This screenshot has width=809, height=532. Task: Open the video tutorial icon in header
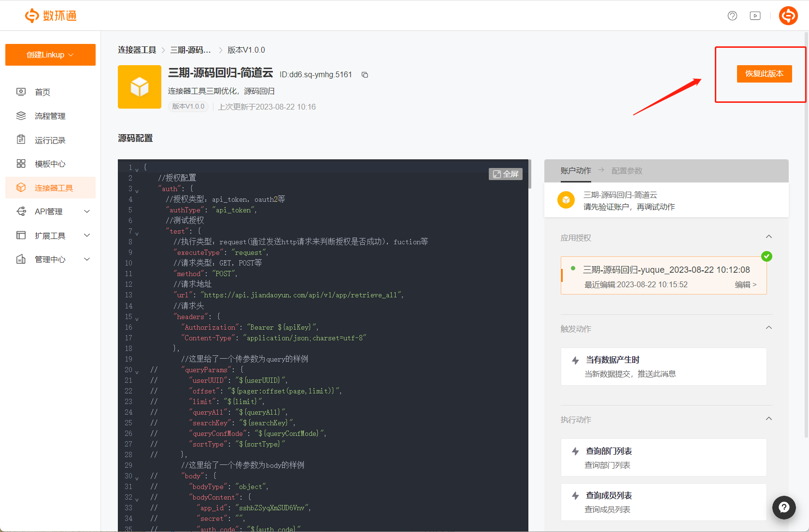(x=755, y=16)
